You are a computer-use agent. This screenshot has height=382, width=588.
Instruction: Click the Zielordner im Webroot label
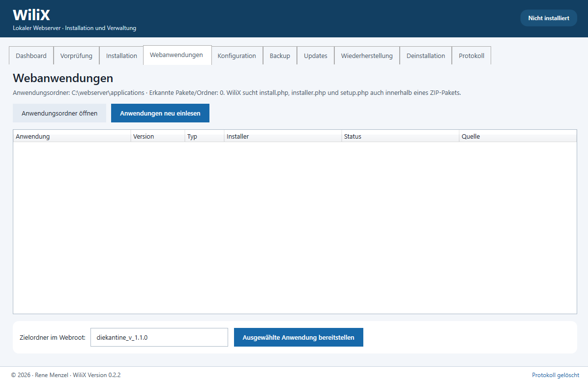[53, 337]
